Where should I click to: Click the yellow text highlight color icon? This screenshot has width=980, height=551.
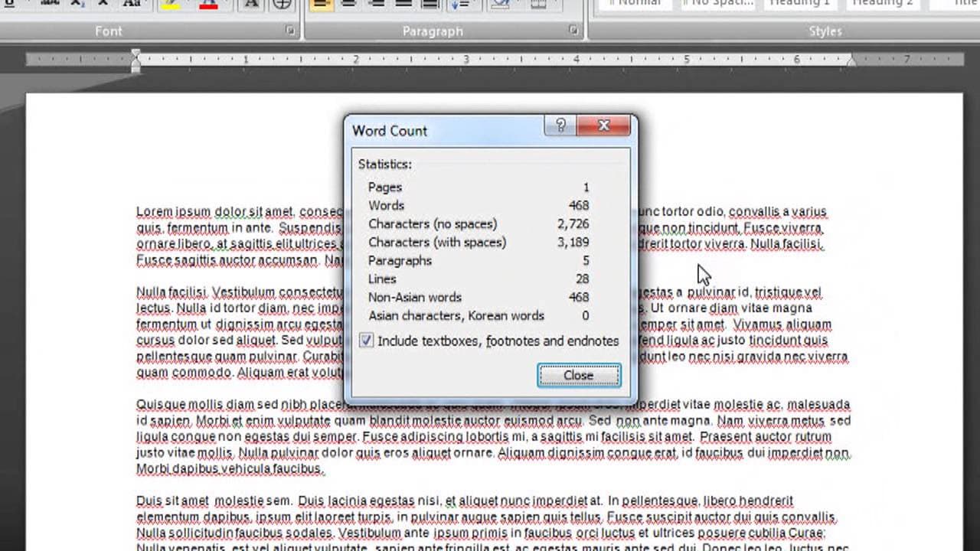[x=170, y=4]
